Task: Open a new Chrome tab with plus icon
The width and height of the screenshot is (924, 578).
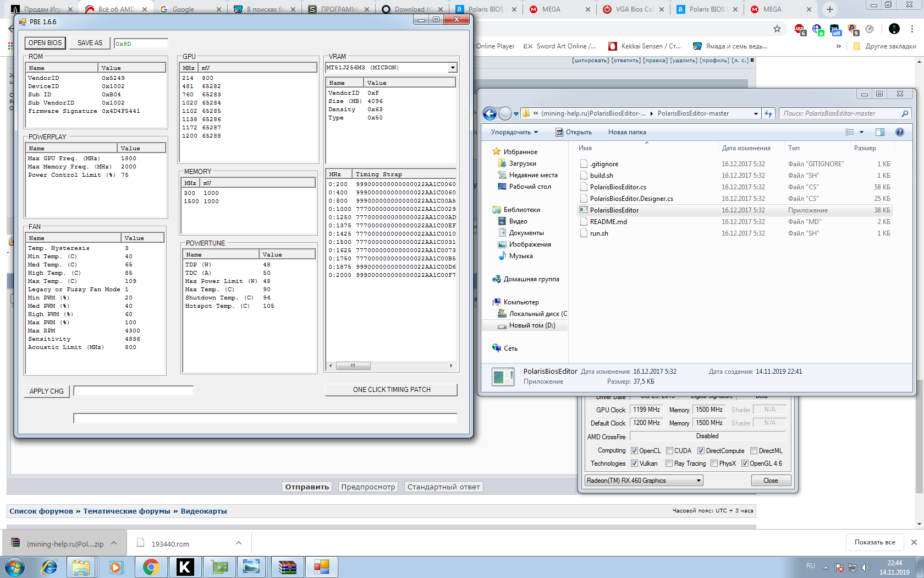Action: [x=830, y=9]
